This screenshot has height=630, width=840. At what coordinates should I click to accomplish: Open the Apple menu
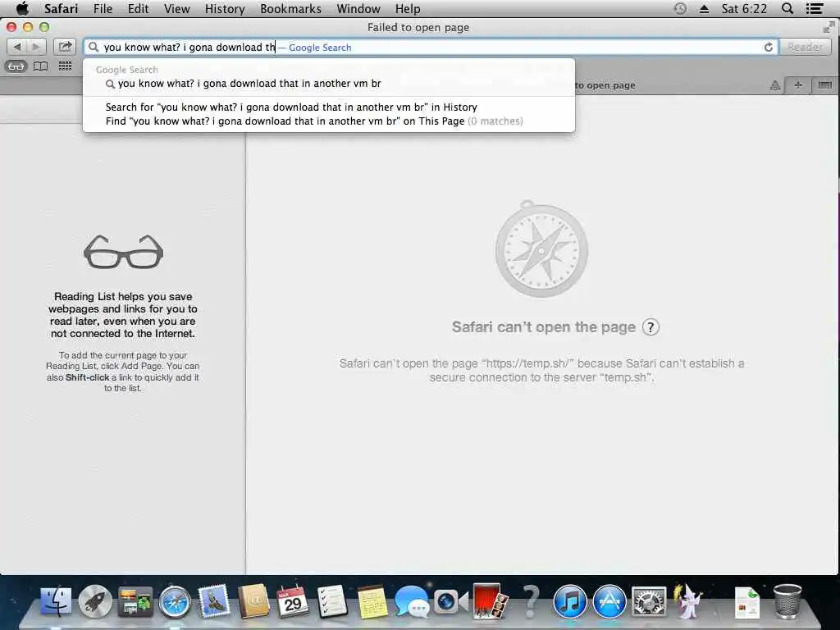pyautogui.click(x=22, y=9)
